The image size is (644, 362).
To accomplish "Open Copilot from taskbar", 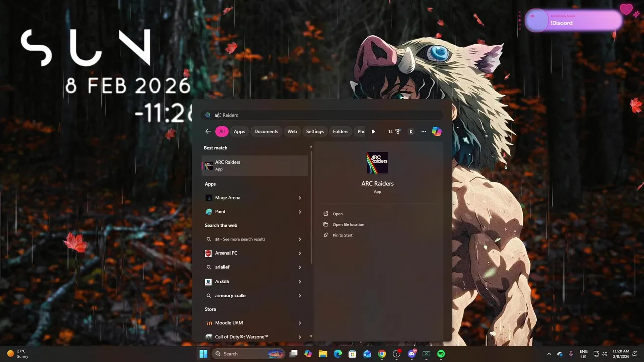I will click(308, 354).
